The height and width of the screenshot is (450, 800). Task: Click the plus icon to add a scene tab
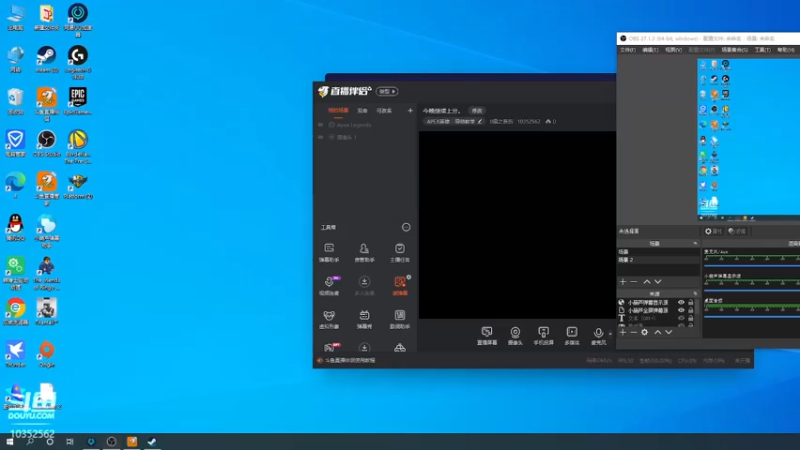pyautogui.click(x=410, y=110)
